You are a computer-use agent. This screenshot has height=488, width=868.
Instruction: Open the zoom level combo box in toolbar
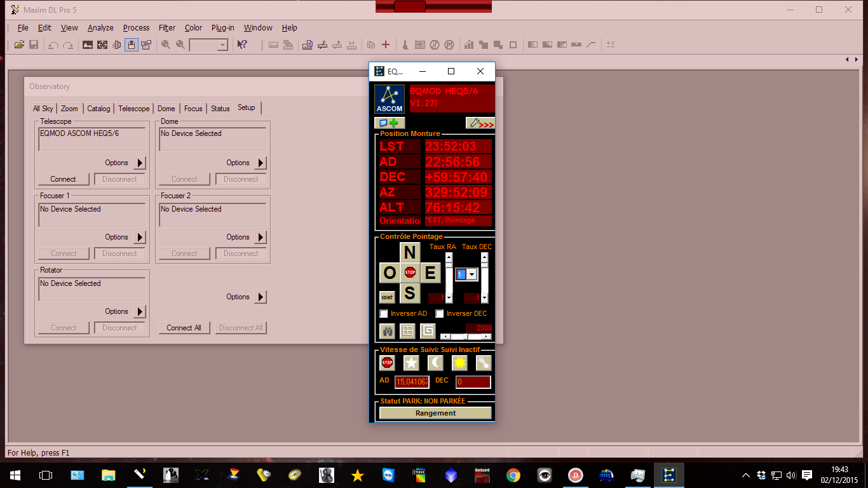(208, 44)
